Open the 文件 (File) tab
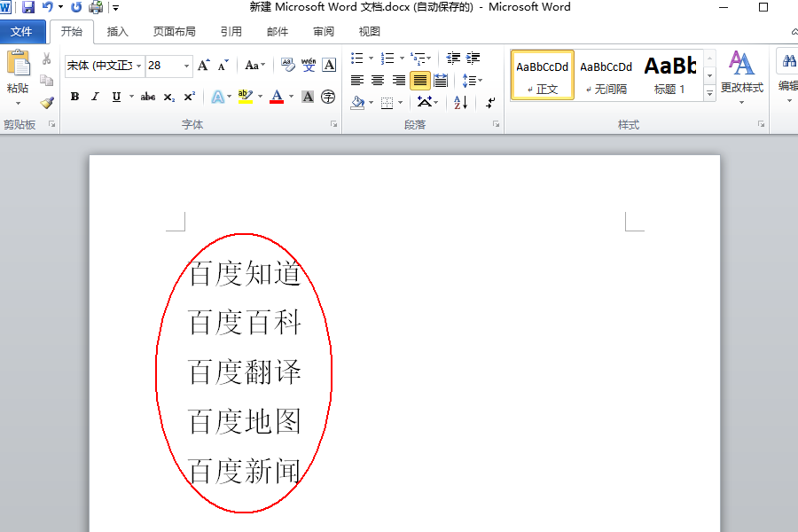 point(21,32)
